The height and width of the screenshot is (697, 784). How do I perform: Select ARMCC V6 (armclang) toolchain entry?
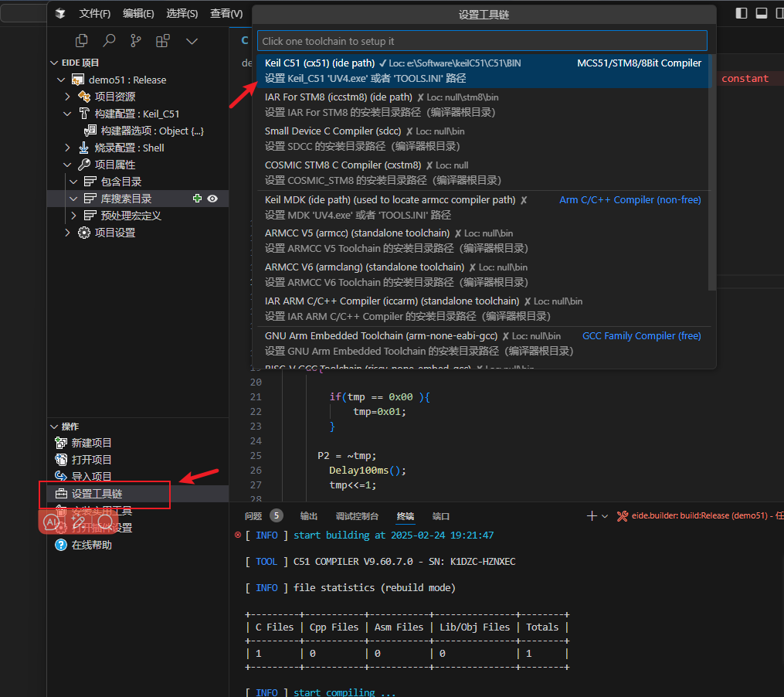483,274
